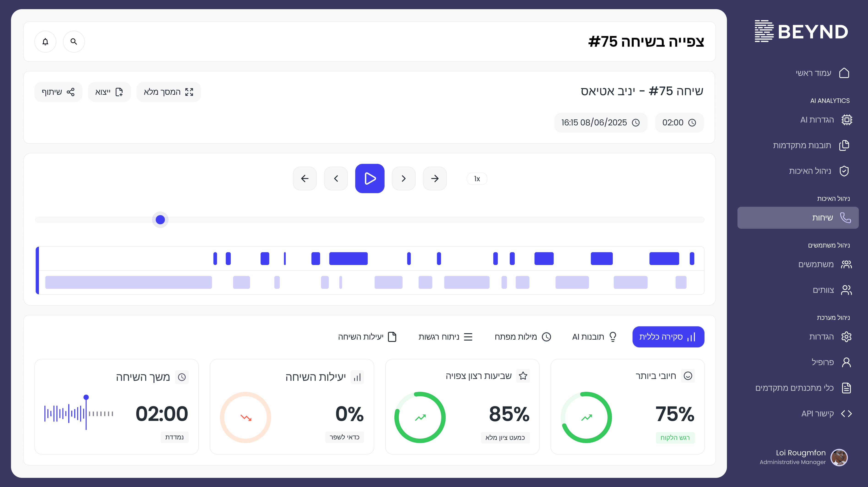The image size is (868, 487).
Task: Open the 1x playback speed selector
Action: coord(476,179)
